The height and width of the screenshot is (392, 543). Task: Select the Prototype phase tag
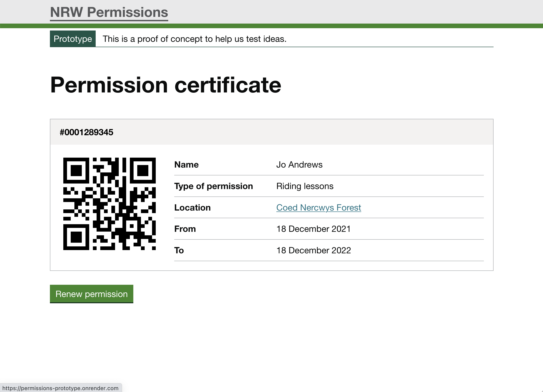point(73,39)
